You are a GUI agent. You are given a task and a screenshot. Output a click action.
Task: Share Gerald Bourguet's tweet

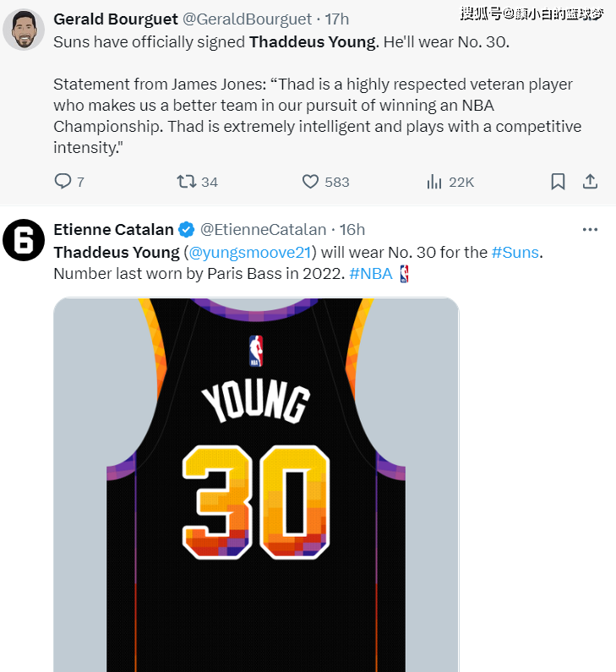tap(590, 182)
